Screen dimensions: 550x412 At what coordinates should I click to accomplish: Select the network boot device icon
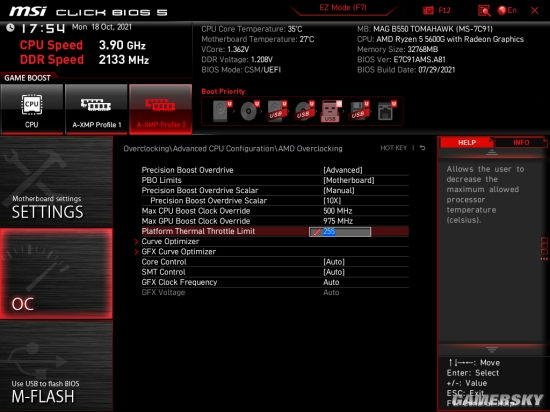(x=387, y=111)
